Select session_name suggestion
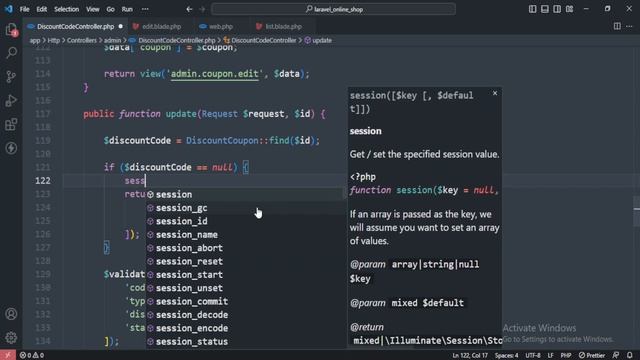The image size is (640, 360). (246, 235)
